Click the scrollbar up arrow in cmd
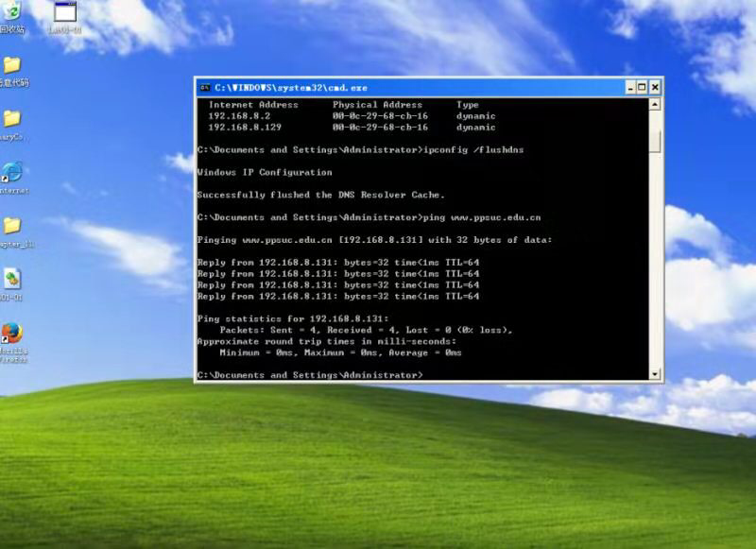The height and width of the screenshot is (549, 756). (655, 104)
